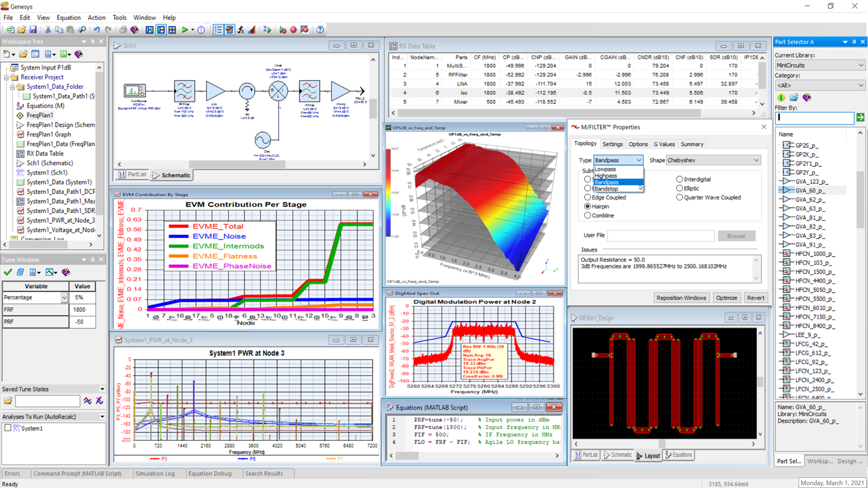Open the Tools menu
Screen dimensions: 868x488
[x=119, y=17]
